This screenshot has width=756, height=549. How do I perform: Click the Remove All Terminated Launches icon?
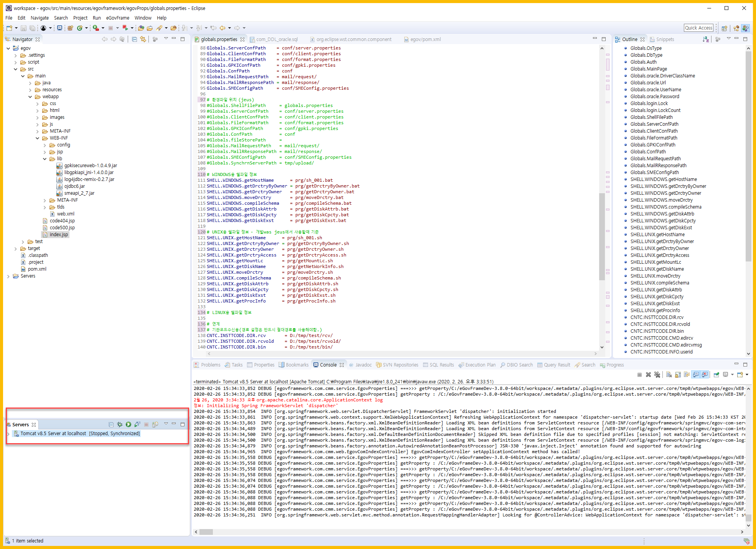coord(657,375)
